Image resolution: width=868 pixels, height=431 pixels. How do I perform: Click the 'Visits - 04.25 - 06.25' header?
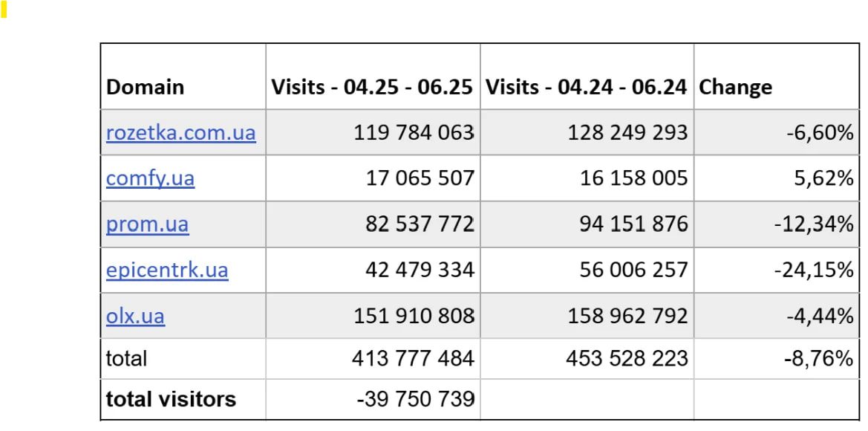tap(372, 87)
